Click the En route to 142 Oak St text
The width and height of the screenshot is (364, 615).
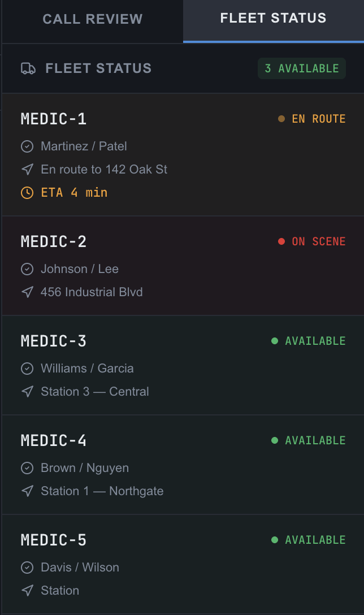(104, 170)
